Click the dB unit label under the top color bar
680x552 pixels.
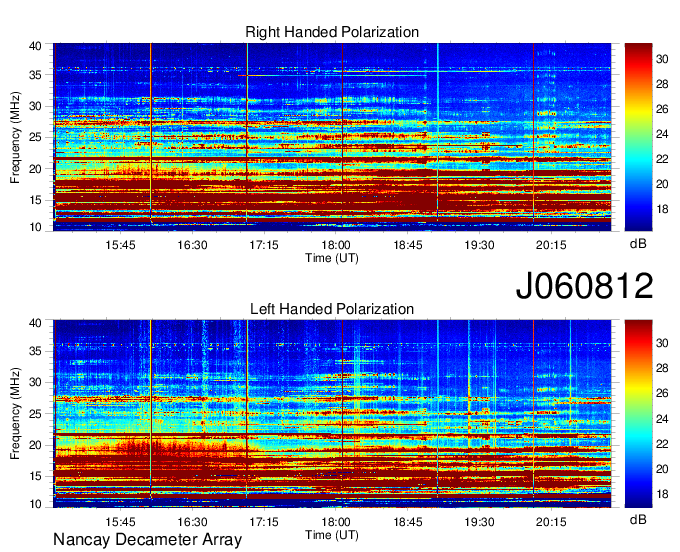[x=638, y=244]
